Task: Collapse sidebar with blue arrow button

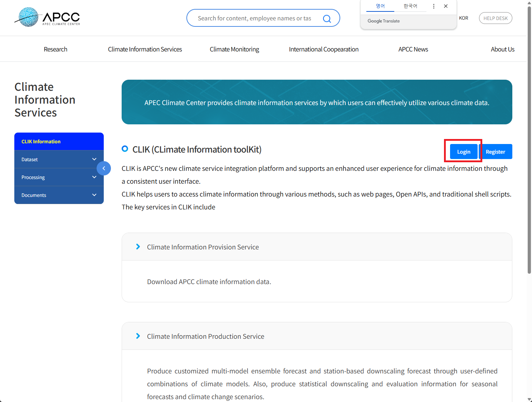Action: (104, 168)
